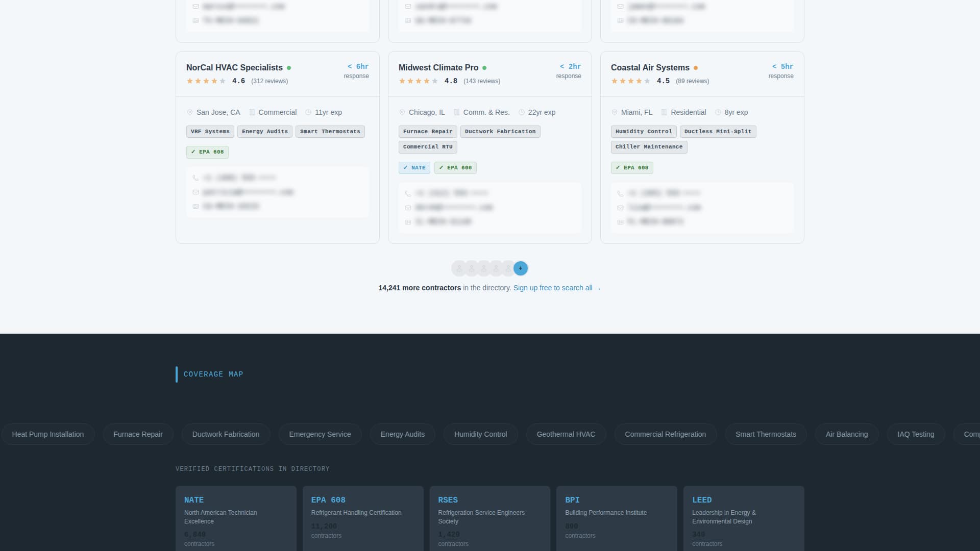Click star rating of NorCal HVAC Specialists

point(206,81)
